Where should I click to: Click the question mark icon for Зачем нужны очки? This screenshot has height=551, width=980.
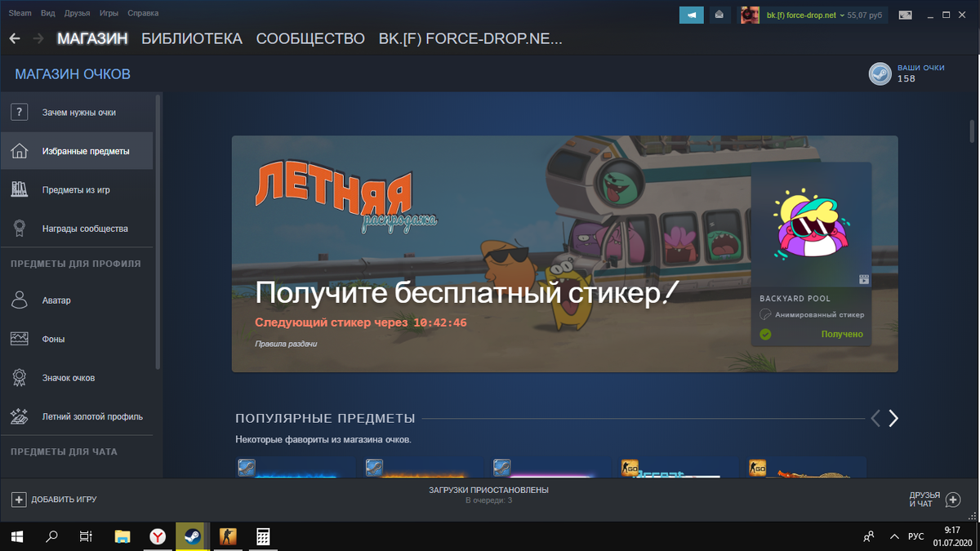pyautogui.click(x=19, y=112)
